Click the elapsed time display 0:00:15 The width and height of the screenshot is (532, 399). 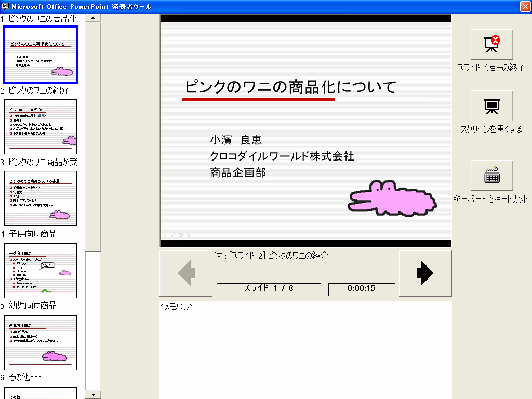click(x=362, y=289)
